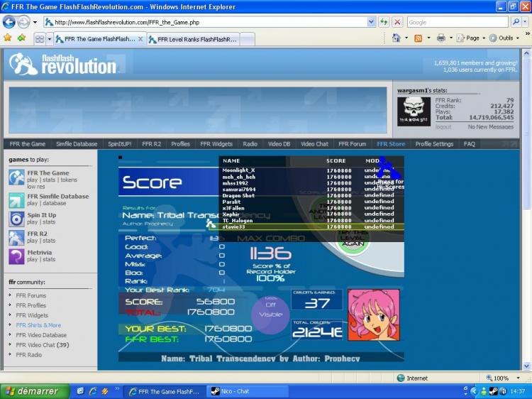This screenshot has width=532, height=399.
Task: Click the logout link under user stats
Action: coord(443,127)
